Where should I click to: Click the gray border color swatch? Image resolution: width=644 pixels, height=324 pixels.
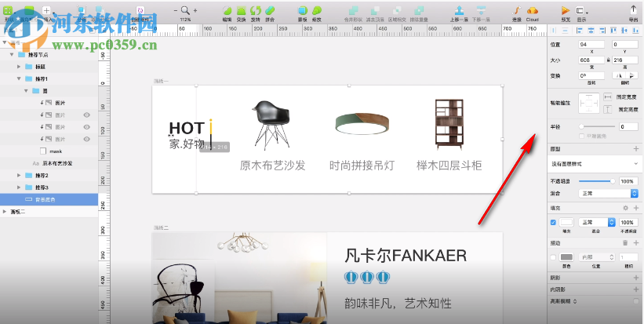point(566,257)
